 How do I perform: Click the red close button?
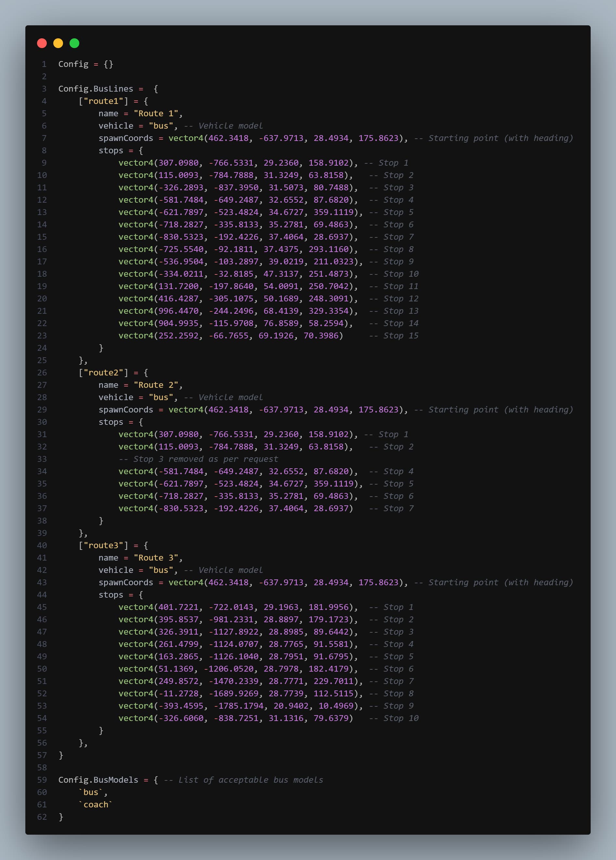[42, 44]
